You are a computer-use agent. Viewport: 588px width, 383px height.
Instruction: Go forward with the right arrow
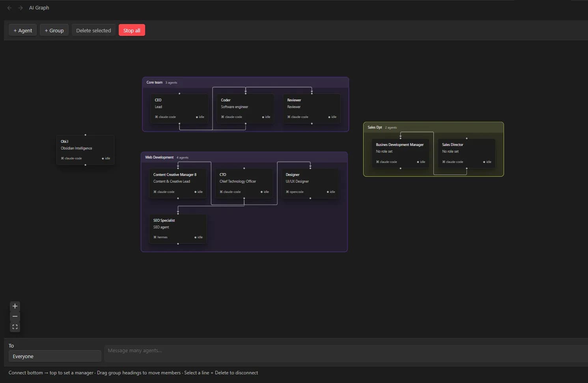tap(21, 8)
